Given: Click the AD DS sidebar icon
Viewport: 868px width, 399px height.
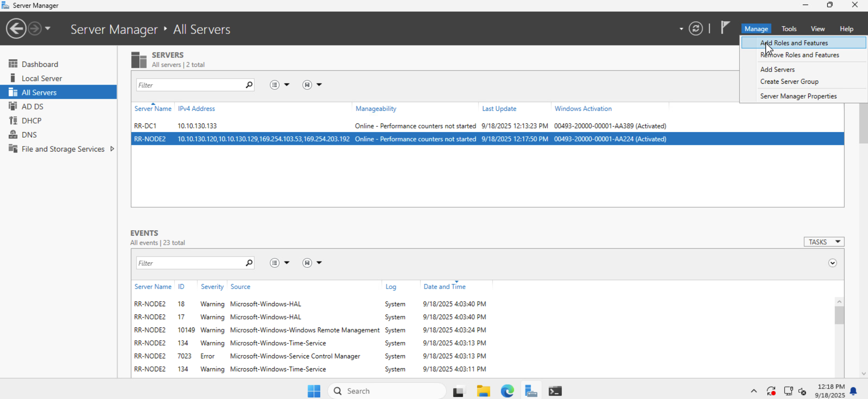Looking at the screenshot, I should 13,106.
